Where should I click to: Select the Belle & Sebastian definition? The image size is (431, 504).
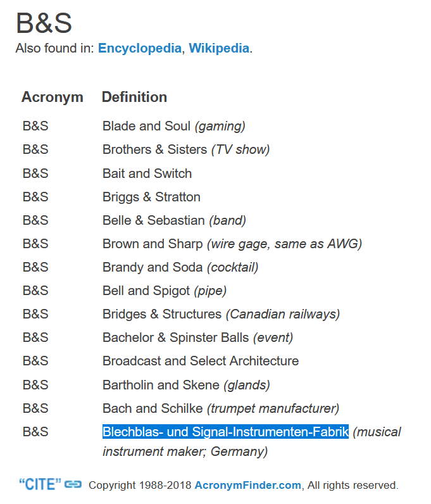click(x=174, y=220)
